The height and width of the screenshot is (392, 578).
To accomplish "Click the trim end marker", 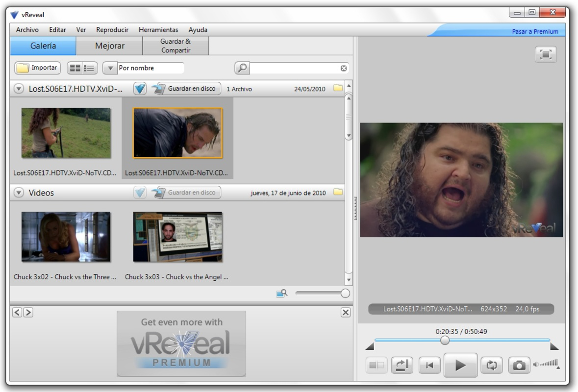I will coord(554,346).
